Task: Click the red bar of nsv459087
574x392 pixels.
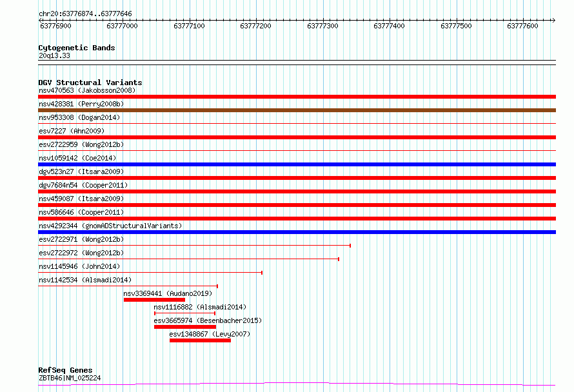Action: [297, 205]
